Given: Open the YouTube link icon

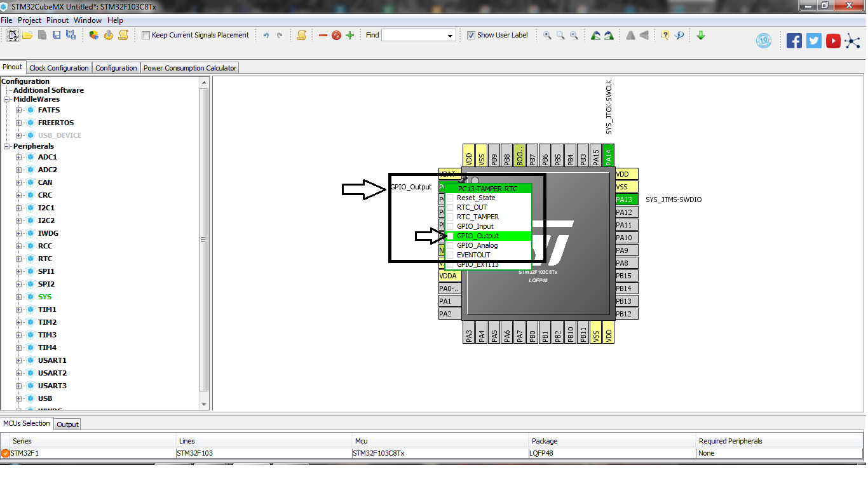Looking at the screenshot, I should pos(834,41).
